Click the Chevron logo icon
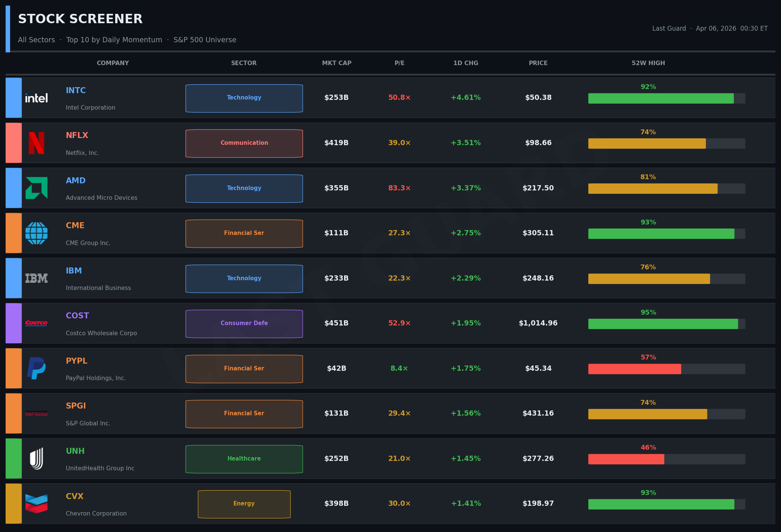 (x=36, y=504)
